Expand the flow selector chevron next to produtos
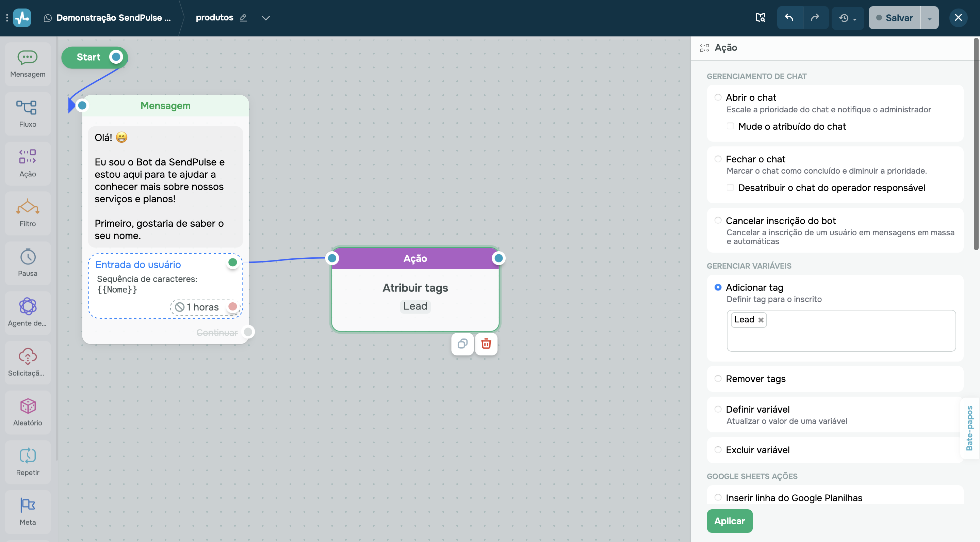The height and width of the screenshot is (542, 980). pyautogui.click(x=265, y=18)
